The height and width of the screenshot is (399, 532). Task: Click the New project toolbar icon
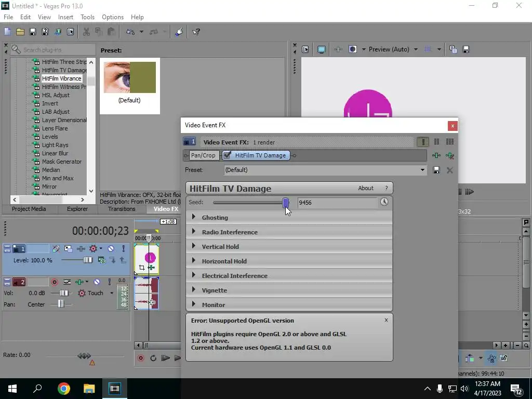pyautogui.click(x=7, y=32)
